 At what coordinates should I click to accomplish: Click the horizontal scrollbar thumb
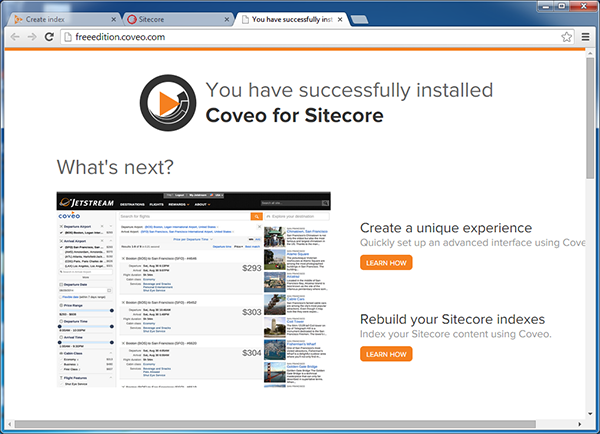coord(275,424)
